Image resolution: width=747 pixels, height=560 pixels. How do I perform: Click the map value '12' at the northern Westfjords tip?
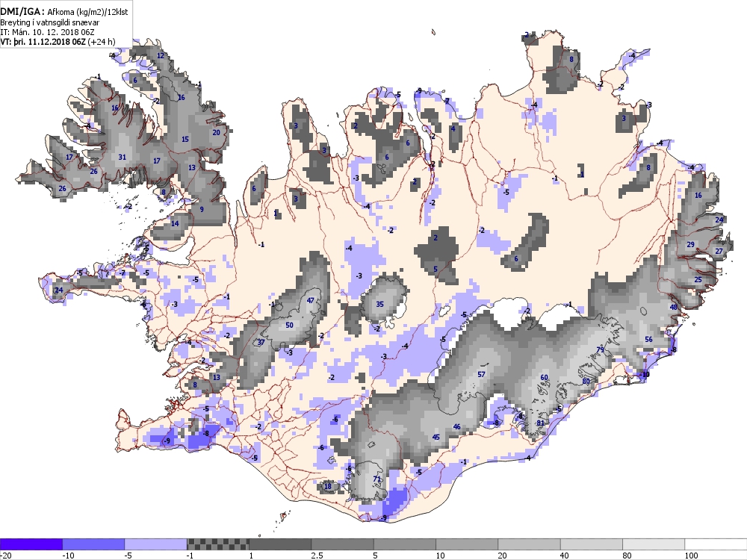coord(161,56)
